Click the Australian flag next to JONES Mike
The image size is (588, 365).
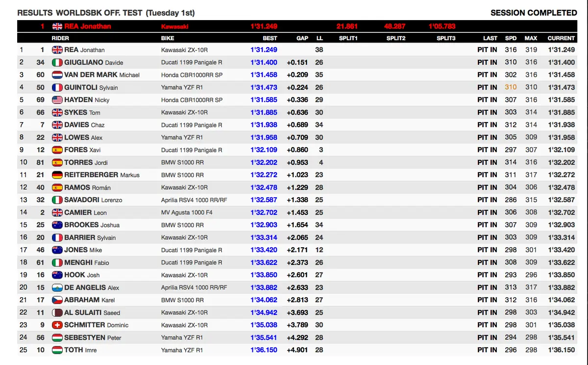pyautogui.click(x=57, y=250)
